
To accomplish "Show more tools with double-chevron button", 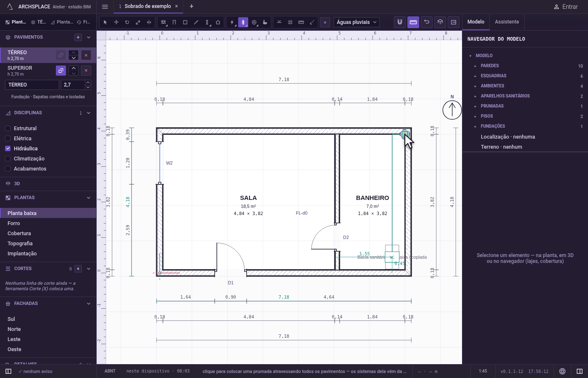I will pos(325,22).
